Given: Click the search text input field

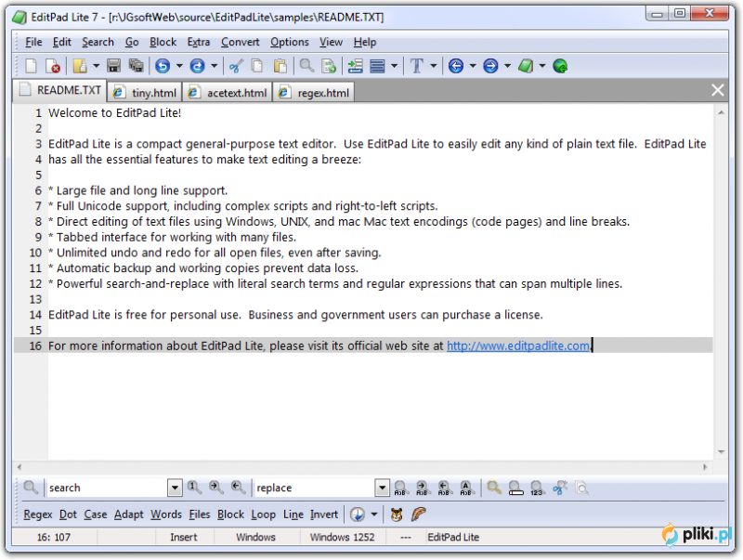Looking at the screenshot, I should (x=107, y=488).
